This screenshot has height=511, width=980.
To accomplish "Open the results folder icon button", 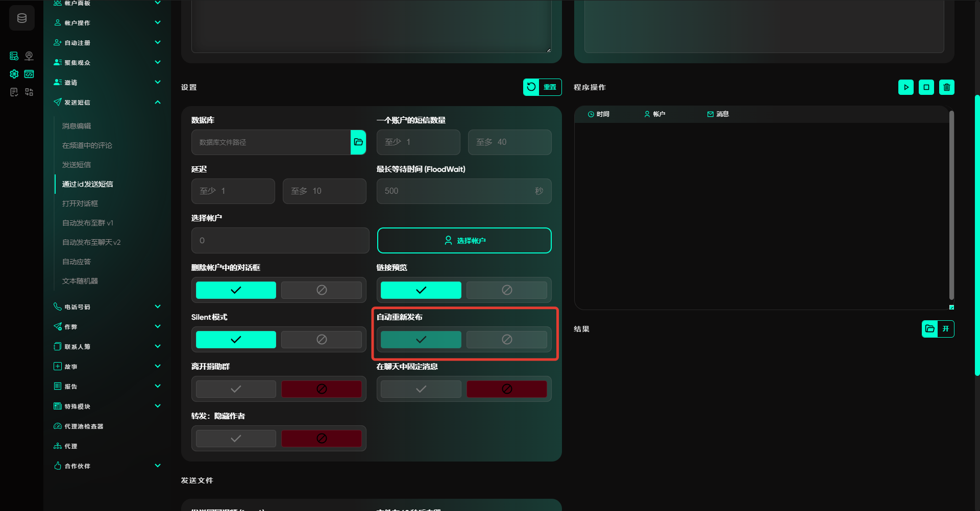I will pos(930,329).
